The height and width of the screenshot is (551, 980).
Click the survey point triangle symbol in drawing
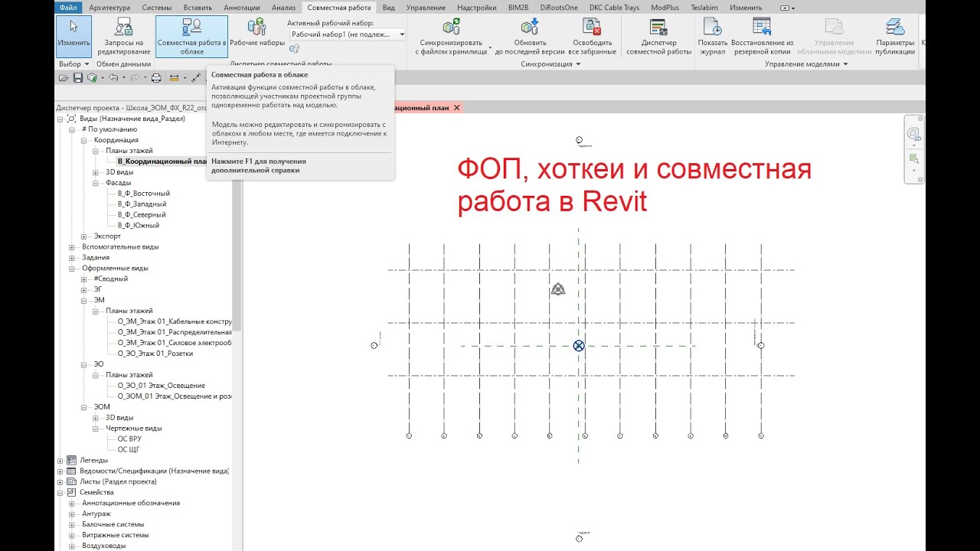[558, 289]
